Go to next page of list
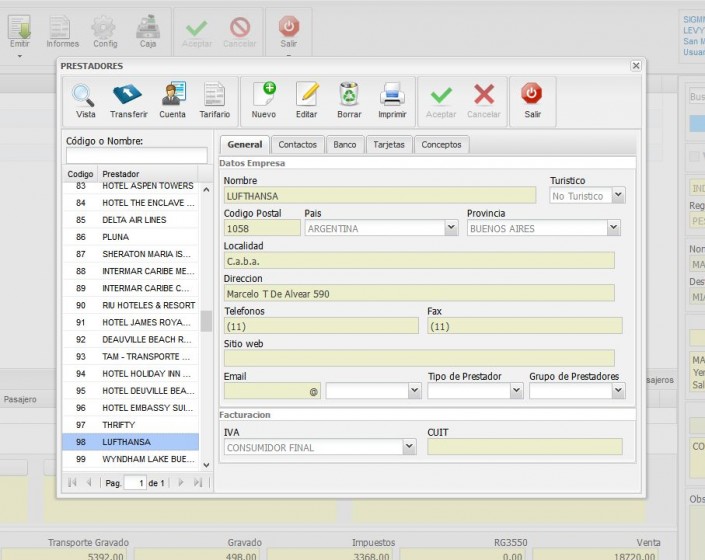705x560 pixels. pyautogui.click(x=181, y=483)
